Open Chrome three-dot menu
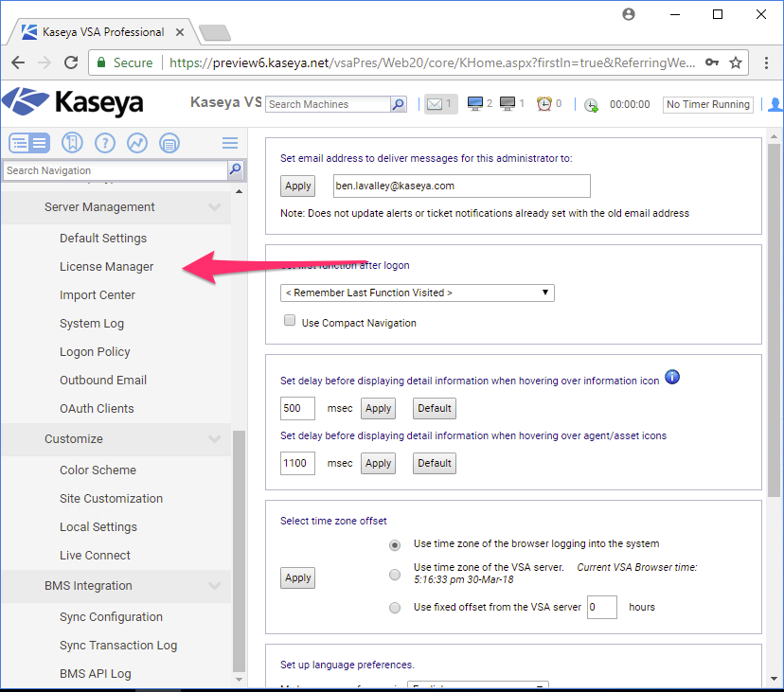 click(x=766, y=62)
